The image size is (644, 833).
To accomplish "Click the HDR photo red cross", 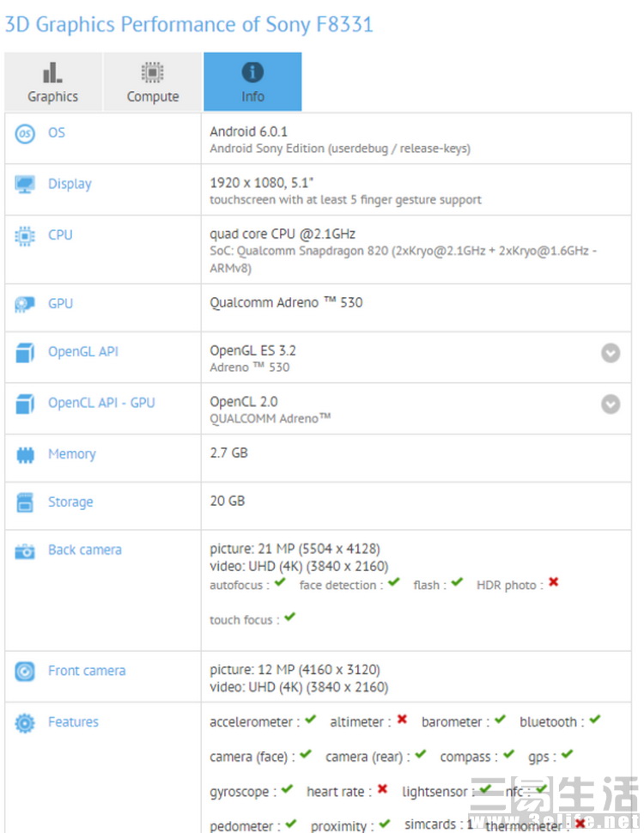I will point(554,582).
